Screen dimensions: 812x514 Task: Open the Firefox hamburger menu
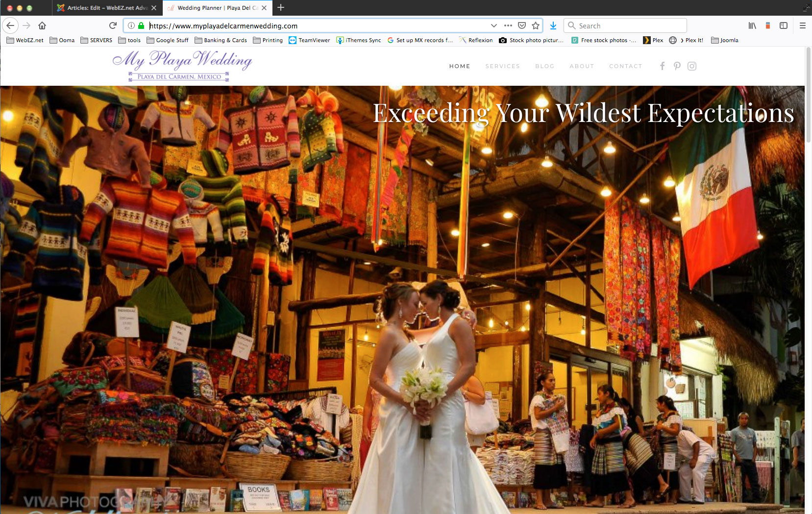(803, 25)
